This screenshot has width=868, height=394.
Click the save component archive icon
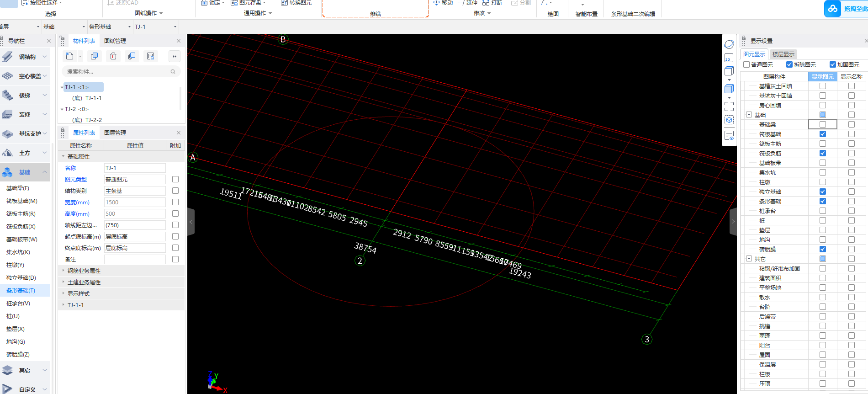pyautogui.click(x=151, y=56)
